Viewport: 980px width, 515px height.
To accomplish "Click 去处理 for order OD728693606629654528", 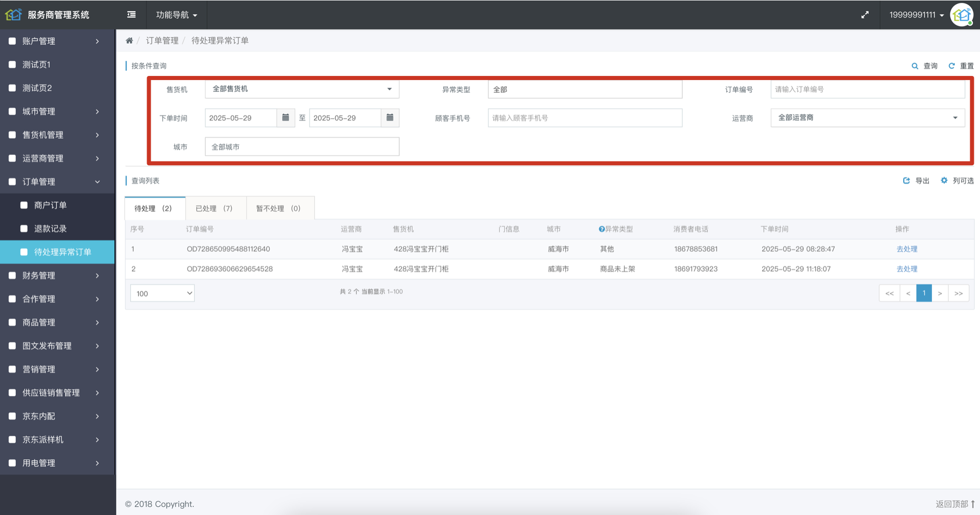I will click(x=907, y=269).
